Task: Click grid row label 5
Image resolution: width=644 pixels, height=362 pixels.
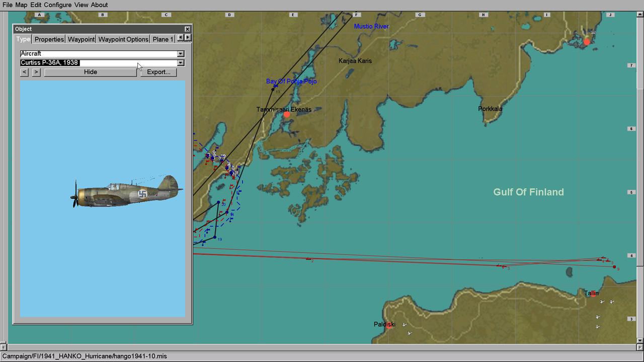Action: tap(630, 192)
